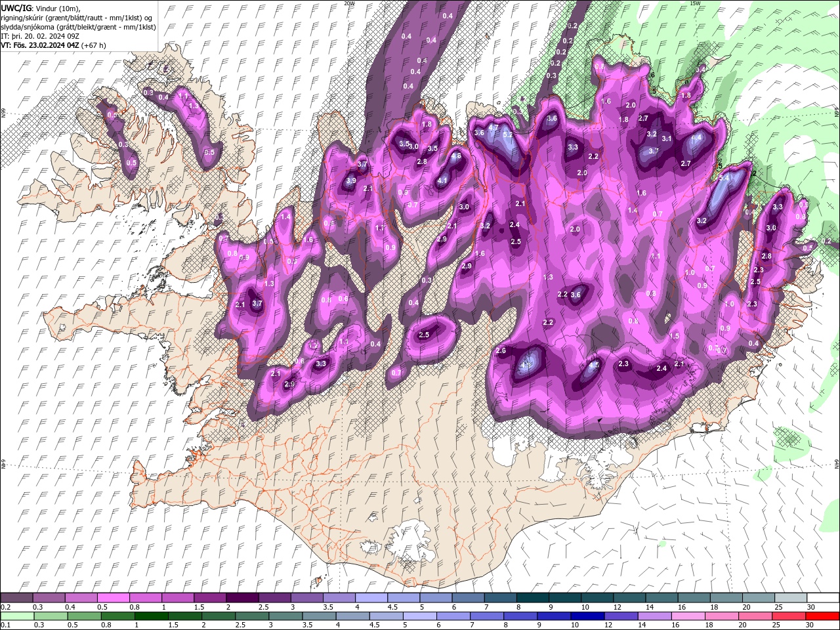Click the 4.6 snowfall value on map
Screen dimensions: 840x630
[456, 157]
